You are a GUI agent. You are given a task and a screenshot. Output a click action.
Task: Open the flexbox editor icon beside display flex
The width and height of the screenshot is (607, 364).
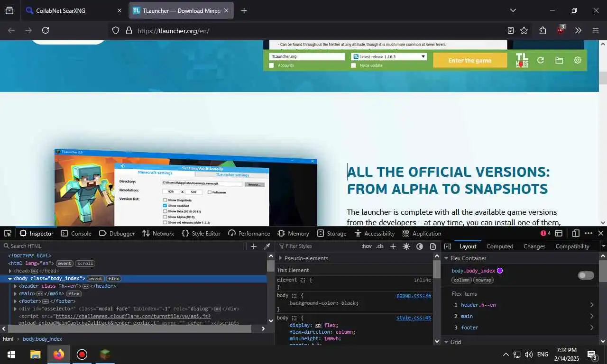click(318, 326)
